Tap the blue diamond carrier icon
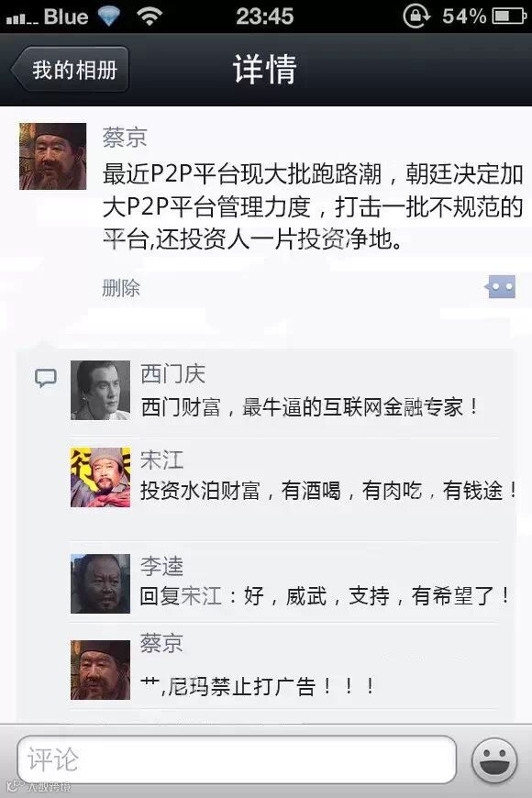 pos(108,17)
